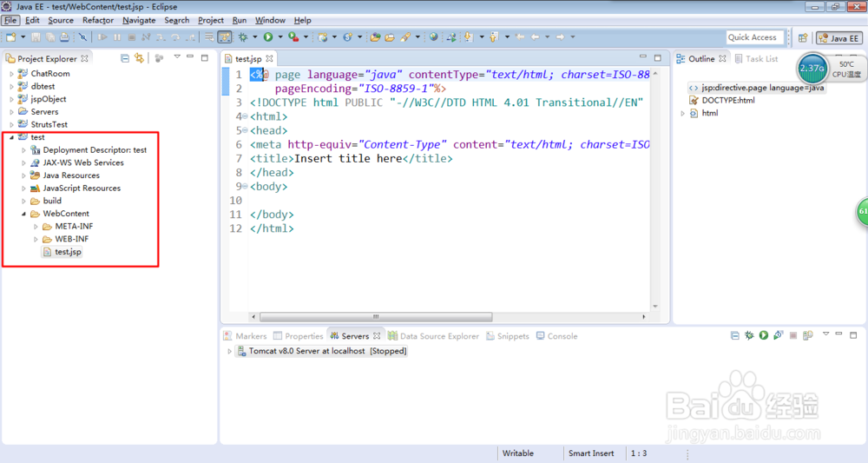Click the Save icon in toolbar
The width and height of the screenshot is (868, 463).
tap(36, 37)
